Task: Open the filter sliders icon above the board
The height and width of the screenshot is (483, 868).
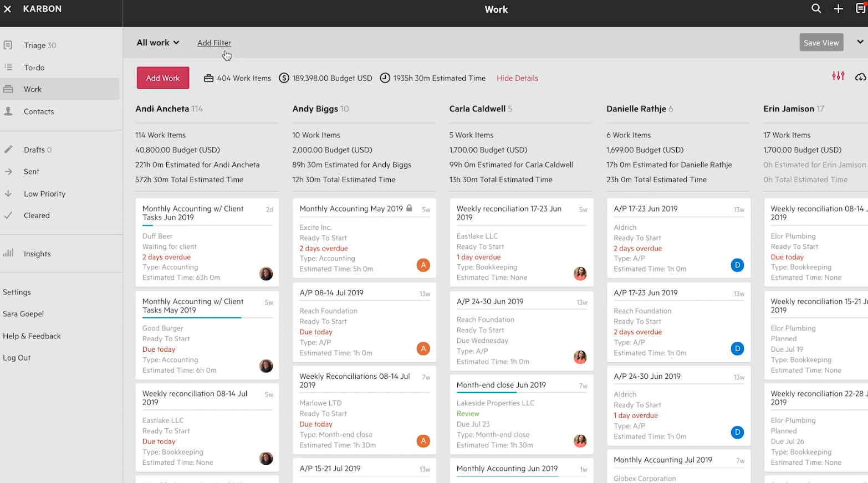Action: pyautogui.click(x=838, y=76)
